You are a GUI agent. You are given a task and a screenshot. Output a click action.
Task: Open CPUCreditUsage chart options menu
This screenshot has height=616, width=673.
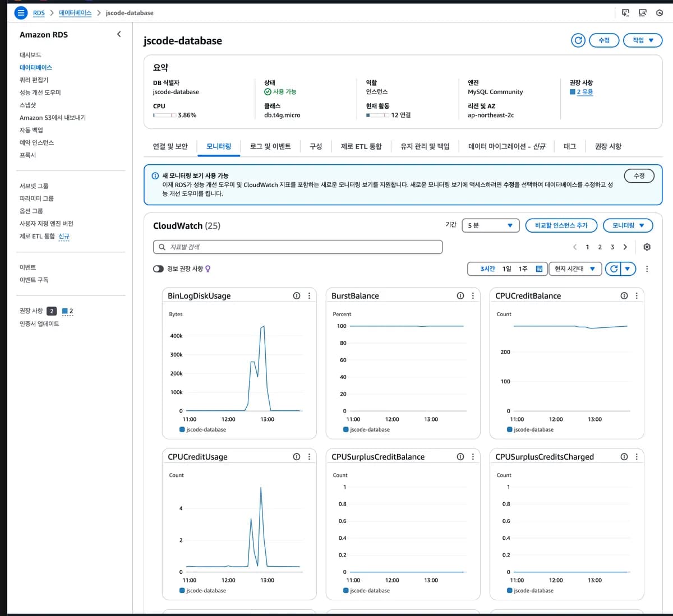309,457
